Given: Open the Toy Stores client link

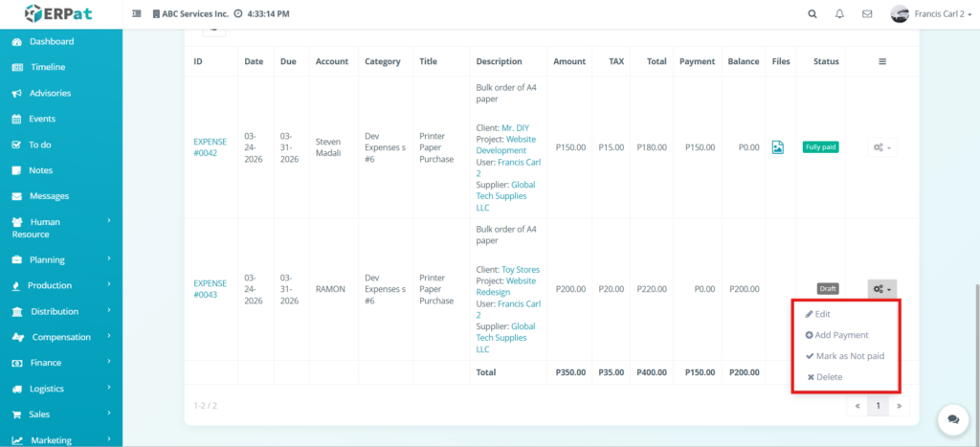Looking at the screenshot, I should [x=522, y=270].
